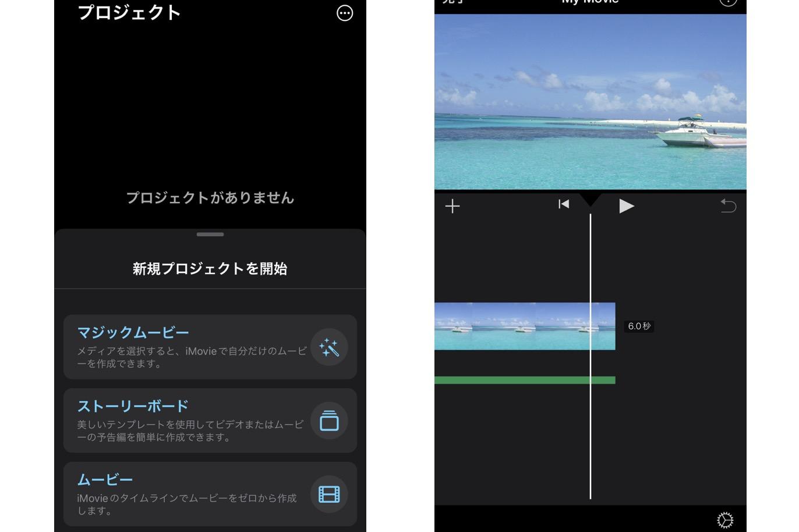This screenshot has width=799, height=532.
Task: Select the ocean video clip in the timeline
Action: pos(525,326)
